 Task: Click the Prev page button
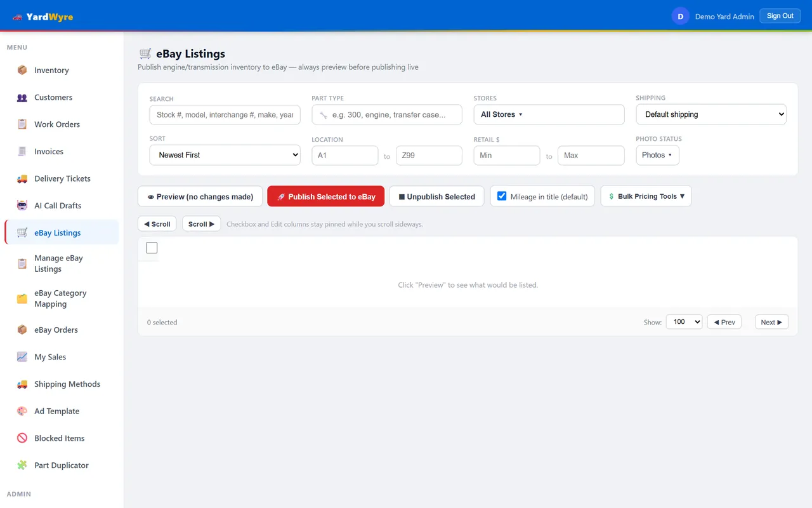coord(724,322)
